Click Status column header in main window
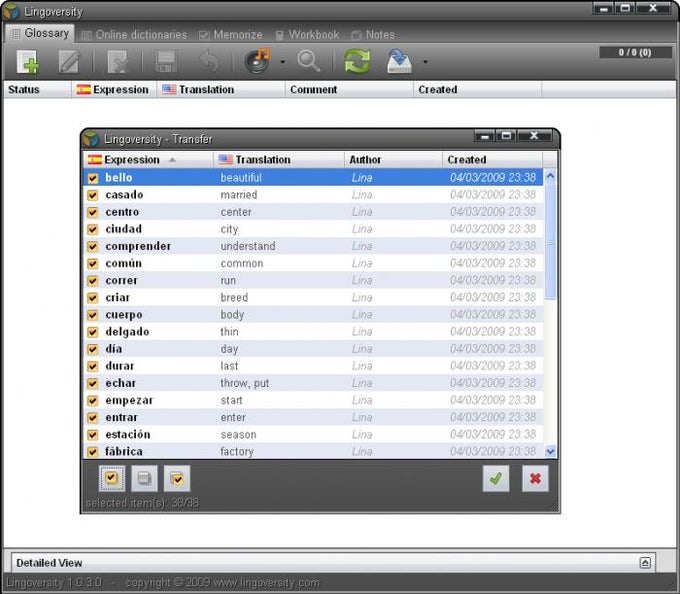Viewport: 680px width, 594px height. [x=37, y=90]
